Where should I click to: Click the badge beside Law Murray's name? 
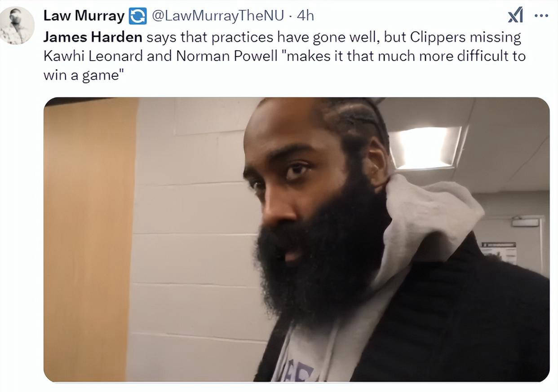(137, 16)
